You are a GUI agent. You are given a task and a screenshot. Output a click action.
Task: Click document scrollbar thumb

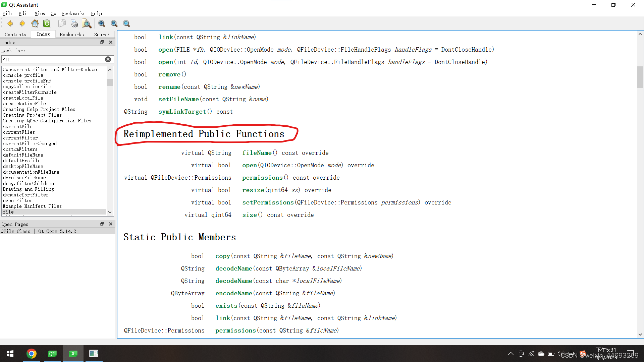(640, 77)
